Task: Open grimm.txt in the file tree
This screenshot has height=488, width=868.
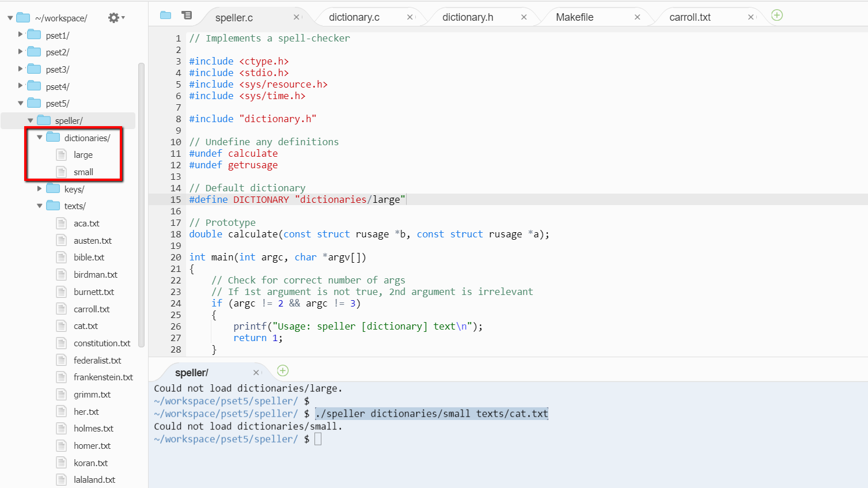Action: tap(92, 394)
